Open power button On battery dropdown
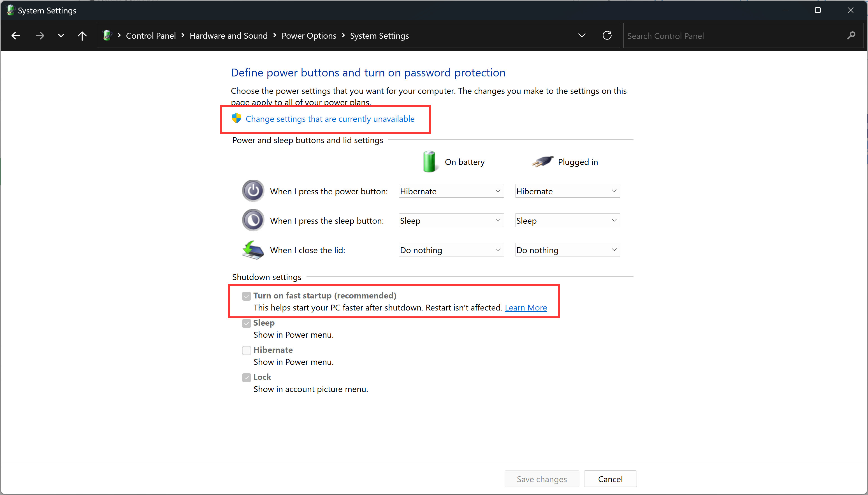Screen dimensions: 868x495 click(451, 191)
